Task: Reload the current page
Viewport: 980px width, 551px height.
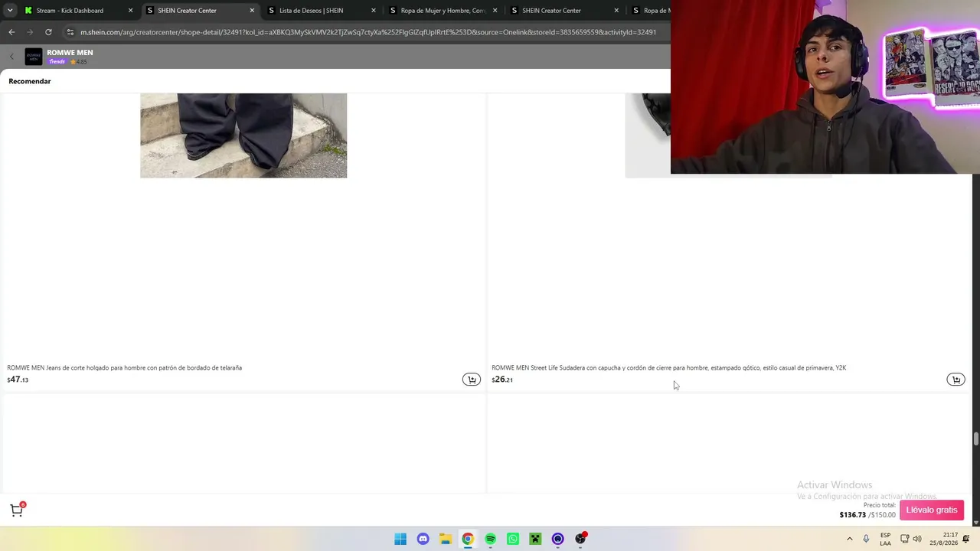Action: pyautogui.click(x=48, y=32)
